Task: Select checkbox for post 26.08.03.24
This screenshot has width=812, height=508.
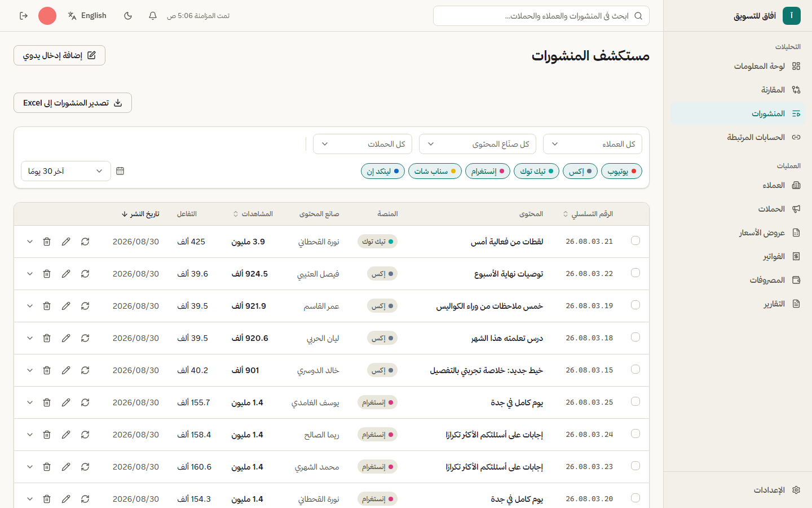Action: 636,433
